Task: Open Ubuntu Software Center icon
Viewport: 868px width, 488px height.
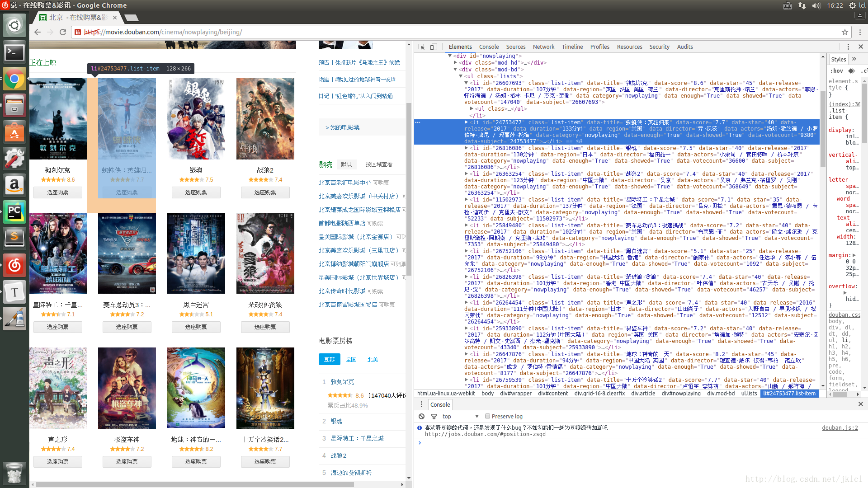Action: point(14,132)
